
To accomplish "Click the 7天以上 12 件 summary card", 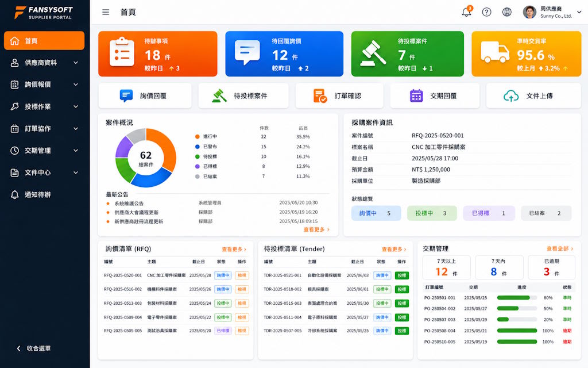I will 446,267.
